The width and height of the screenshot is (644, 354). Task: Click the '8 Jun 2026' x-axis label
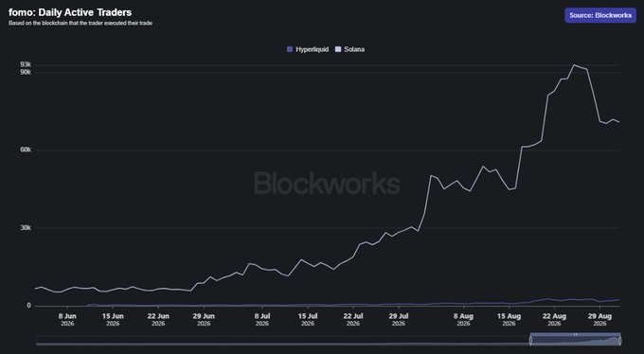pyautogui.click(x=67, y=320)
